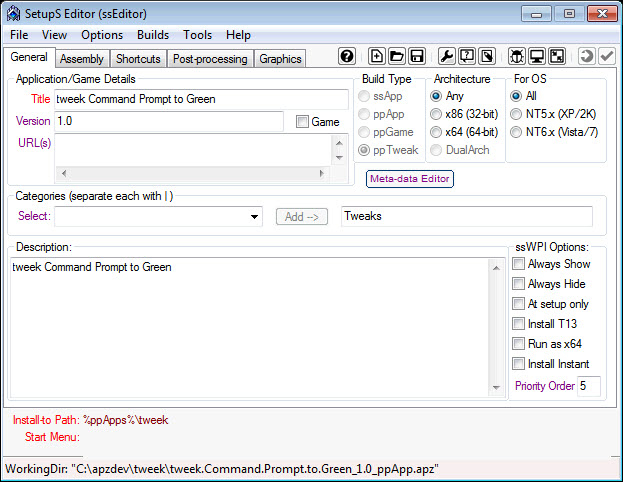Switch to the Shortcuts tab
Screen dimensions: 623x482
(138, 59)
